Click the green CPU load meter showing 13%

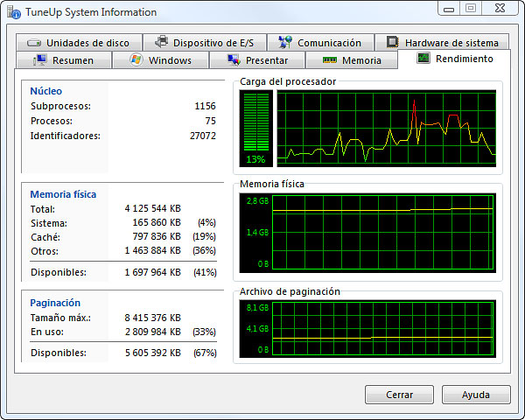point(255,128)
